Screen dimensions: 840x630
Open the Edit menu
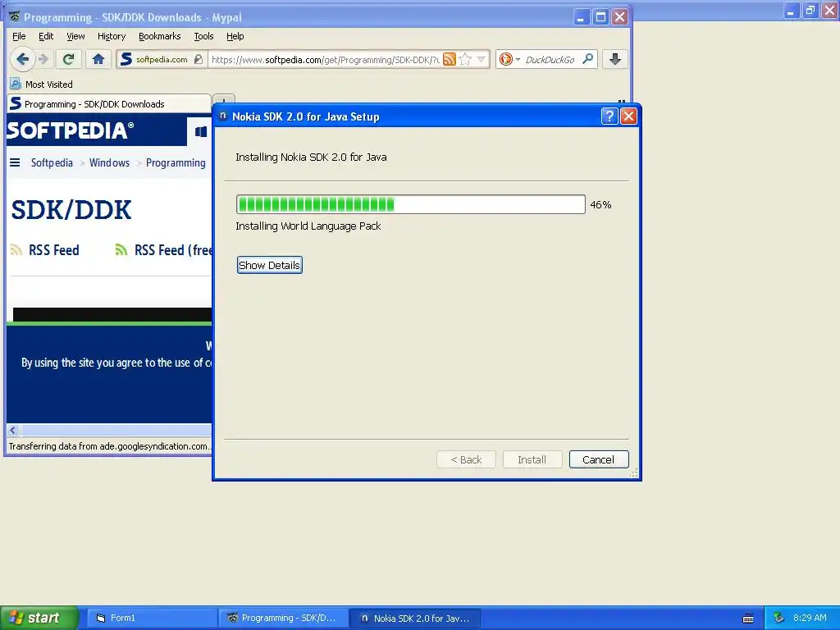46,36
